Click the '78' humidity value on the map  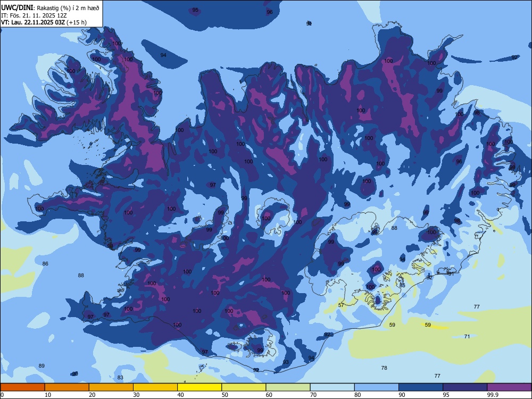(384, 368)
